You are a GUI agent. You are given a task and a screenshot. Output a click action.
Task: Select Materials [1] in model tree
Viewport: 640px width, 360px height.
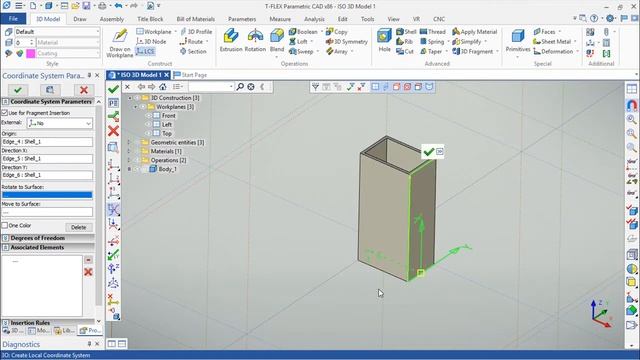click(166, 151)
